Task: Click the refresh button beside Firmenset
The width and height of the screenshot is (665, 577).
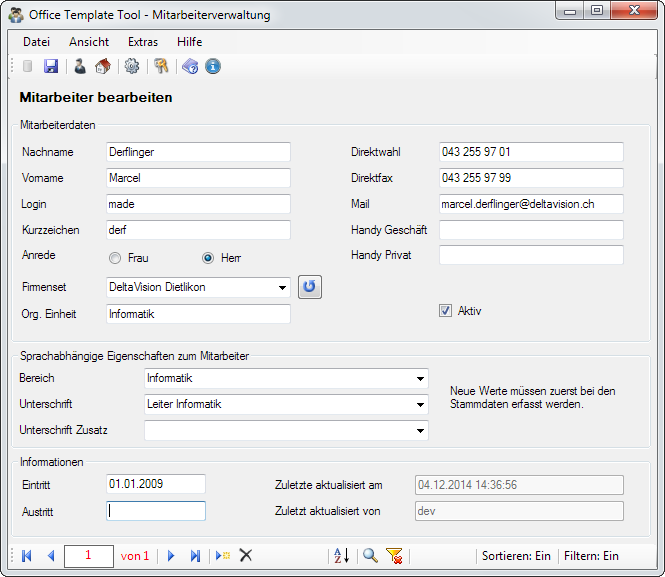Action: click(x=310, y=288)
